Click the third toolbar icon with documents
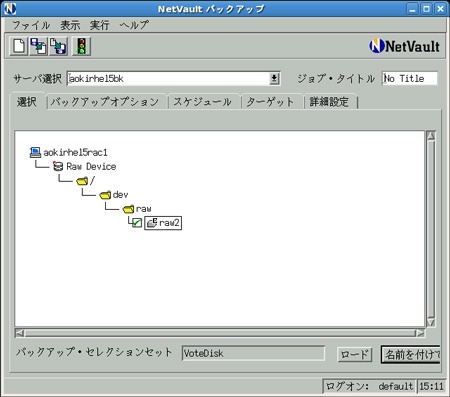Screen dimensions: 450x397 58,46
